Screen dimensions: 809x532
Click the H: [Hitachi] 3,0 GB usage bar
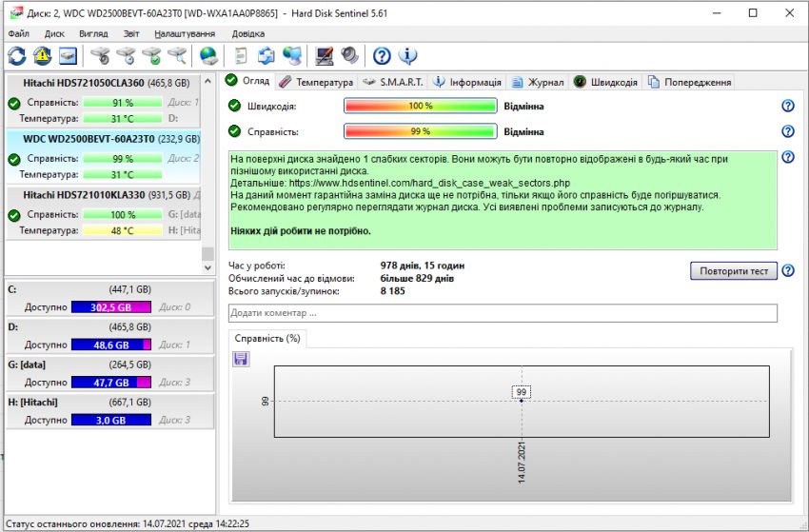111,420
